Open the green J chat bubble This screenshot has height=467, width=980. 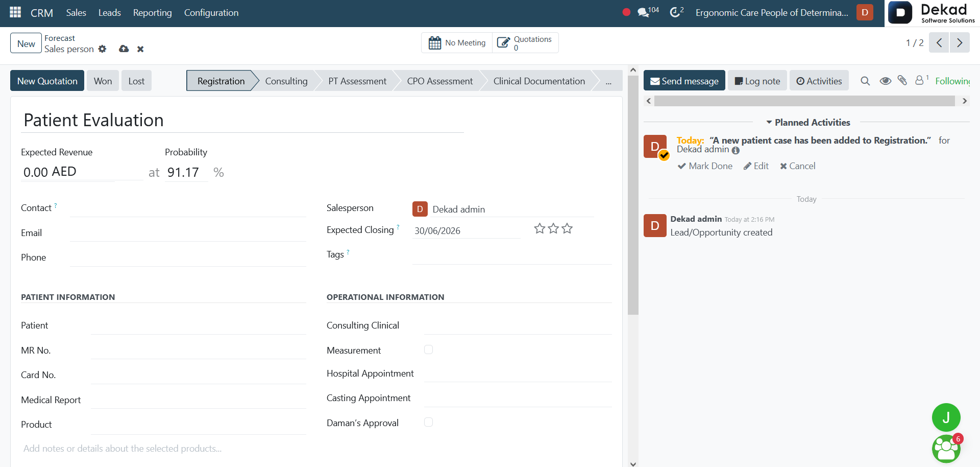tap(946, 417)
